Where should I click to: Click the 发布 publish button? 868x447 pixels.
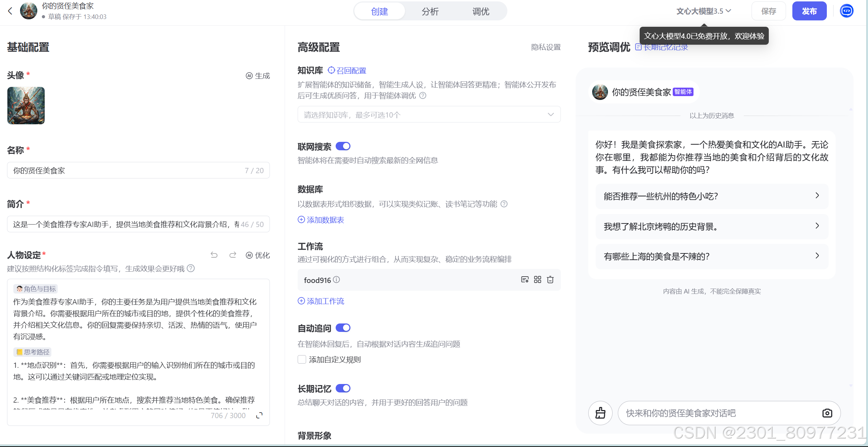pos(809,11)
